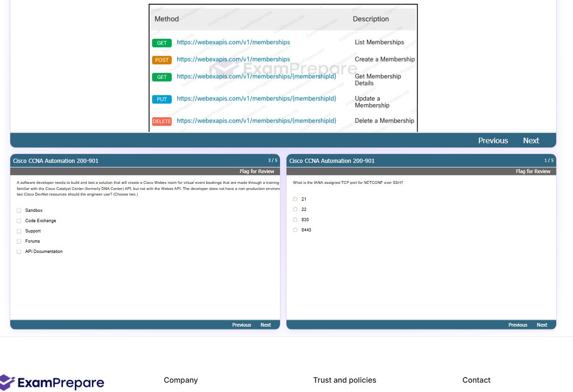Viewport: 573px width, 392px height.
Task: Click the Contact footer heading
Action: pos(476,380)
